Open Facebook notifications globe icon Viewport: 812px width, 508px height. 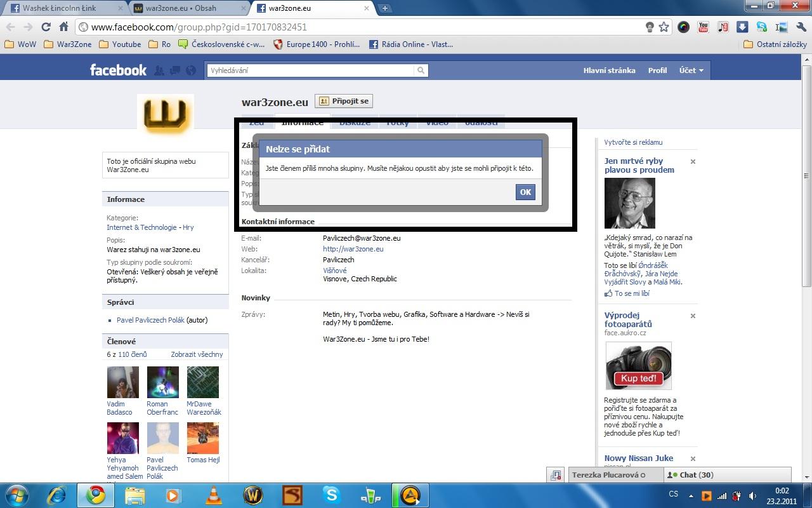190,70
